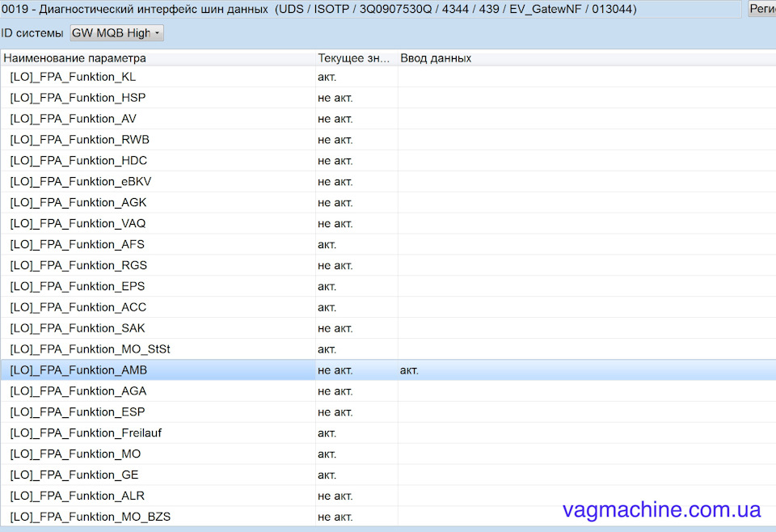Select the [LO]_FPA_Funktion_ACC row

coord(388,307)
